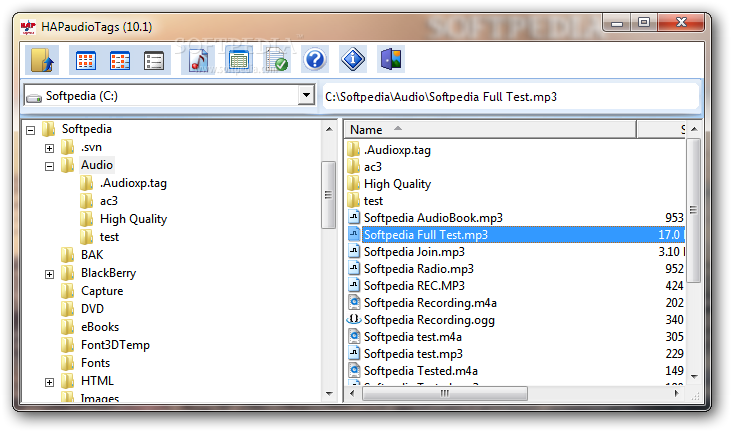This screenshot has height=432, width=732.
Task: Click the green table grid icon
Action: point(239,60)
